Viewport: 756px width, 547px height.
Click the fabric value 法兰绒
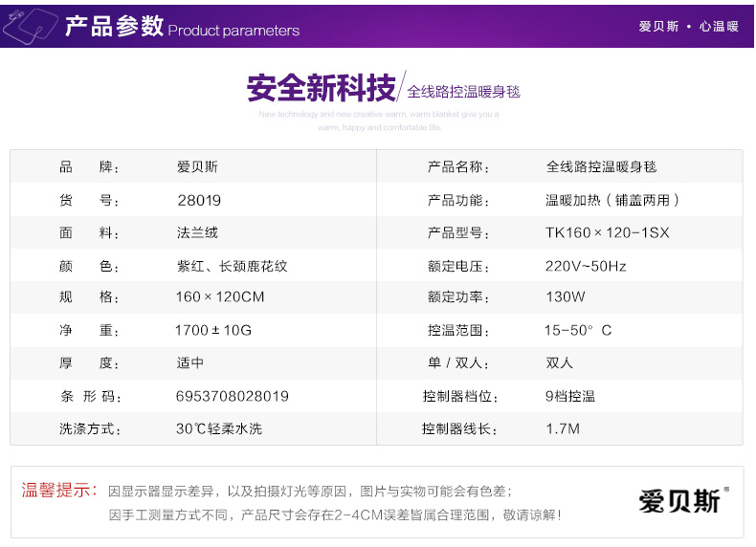[197, 232]
